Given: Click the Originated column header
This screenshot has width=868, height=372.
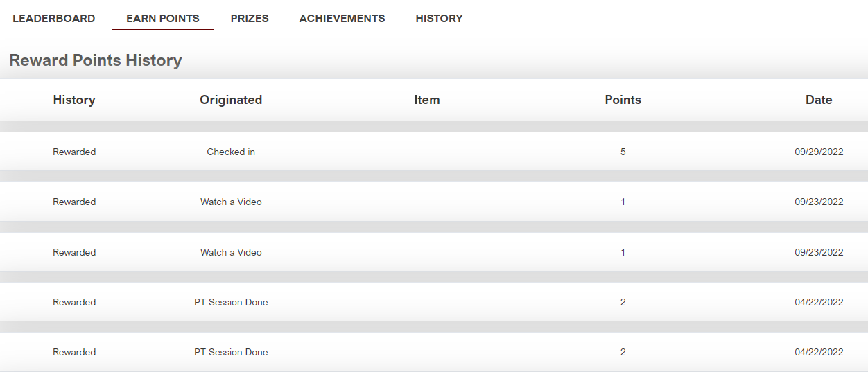Looking at the screenshot, I should [231, 100].
